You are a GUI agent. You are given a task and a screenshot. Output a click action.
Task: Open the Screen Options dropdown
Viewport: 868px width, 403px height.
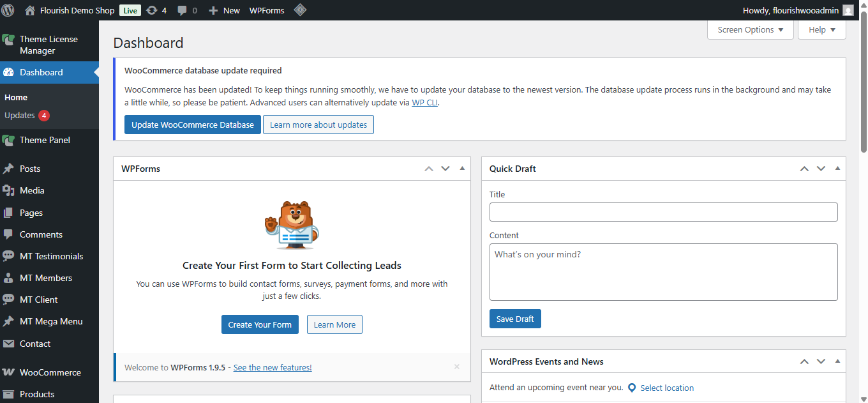pos(751,30)
